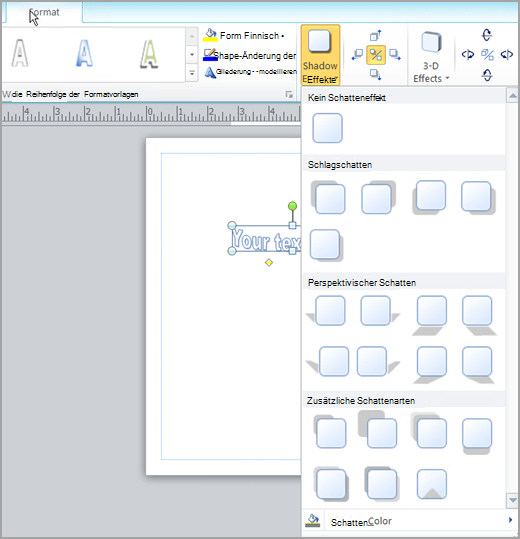This screenshot has height=539, width=520.
Task: Apply first Perspektivischer Schatten style
Action: (x=326, y=311)
